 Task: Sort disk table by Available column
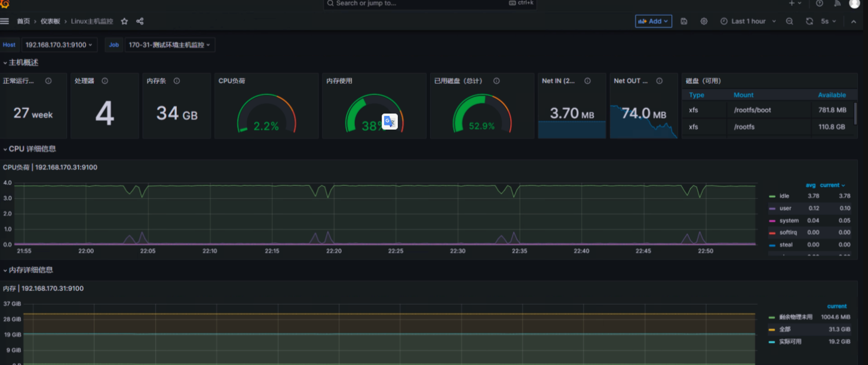point(832,95)
